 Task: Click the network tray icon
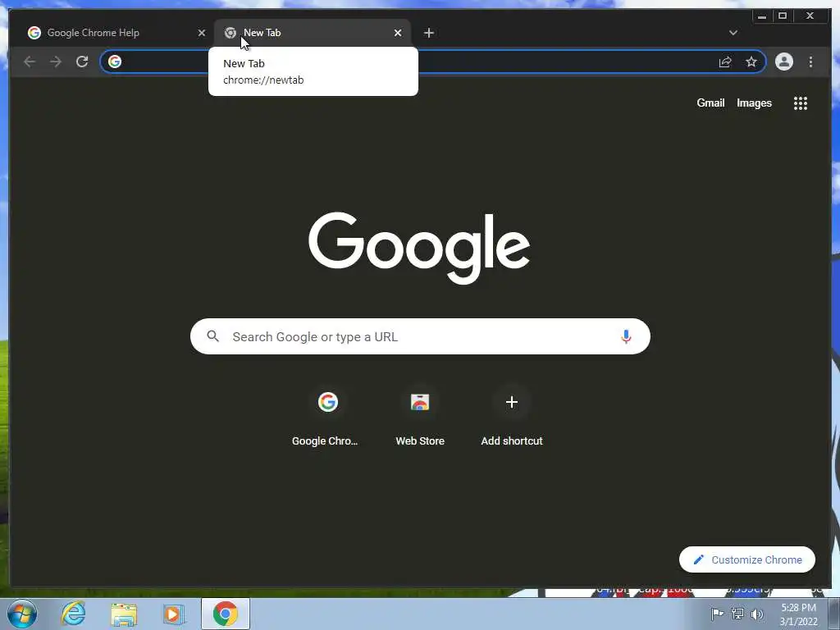tap(737, 614)
